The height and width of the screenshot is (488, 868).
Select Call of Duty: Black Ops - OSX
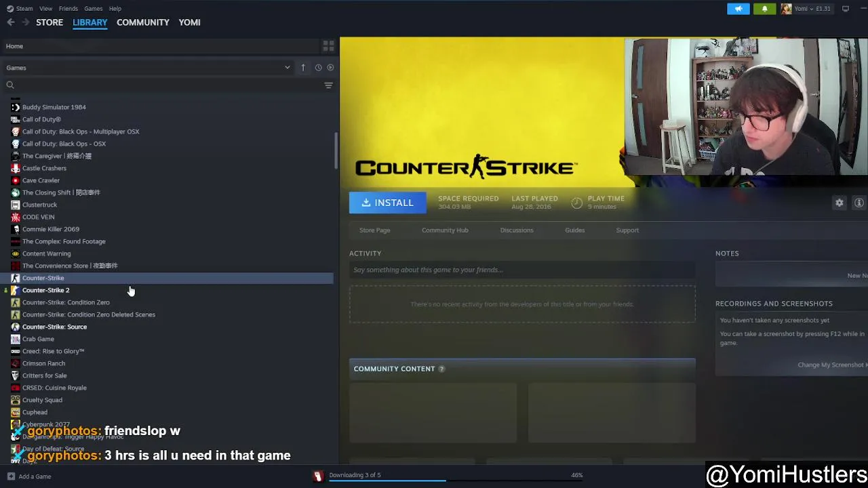tap(64, 144)
